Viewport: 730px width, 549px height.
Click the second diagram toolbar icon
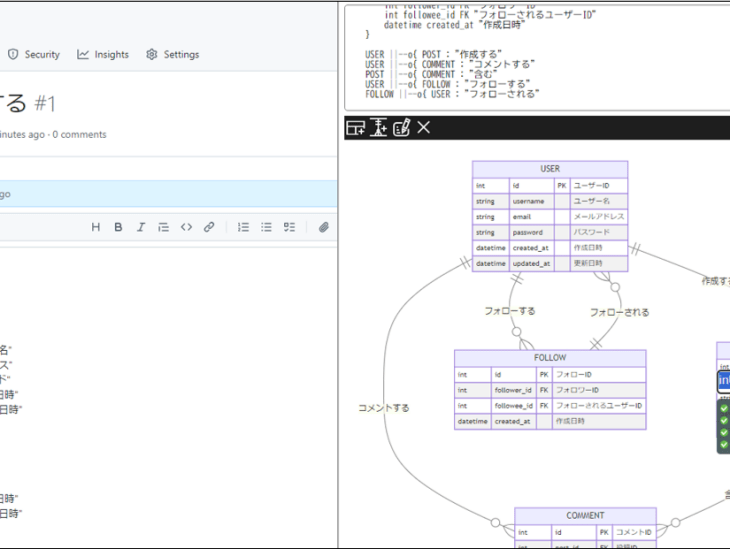(378, 127)
